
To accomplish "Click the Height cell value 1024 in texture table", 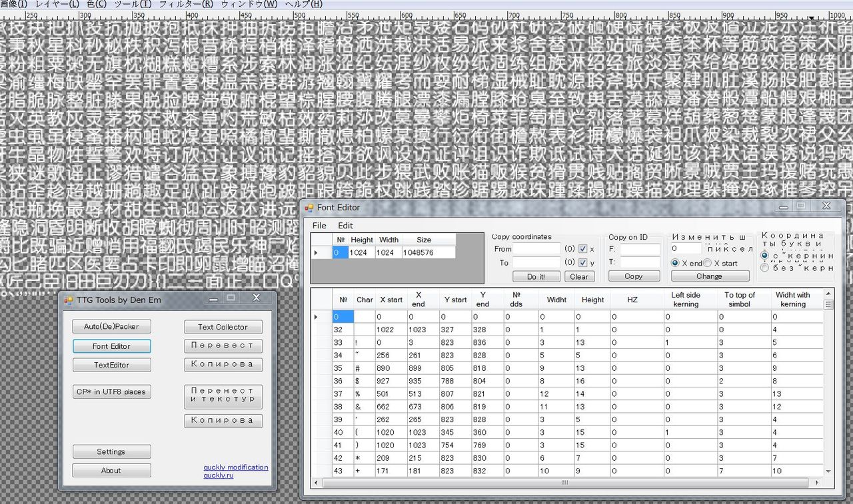I will point(362,253).
